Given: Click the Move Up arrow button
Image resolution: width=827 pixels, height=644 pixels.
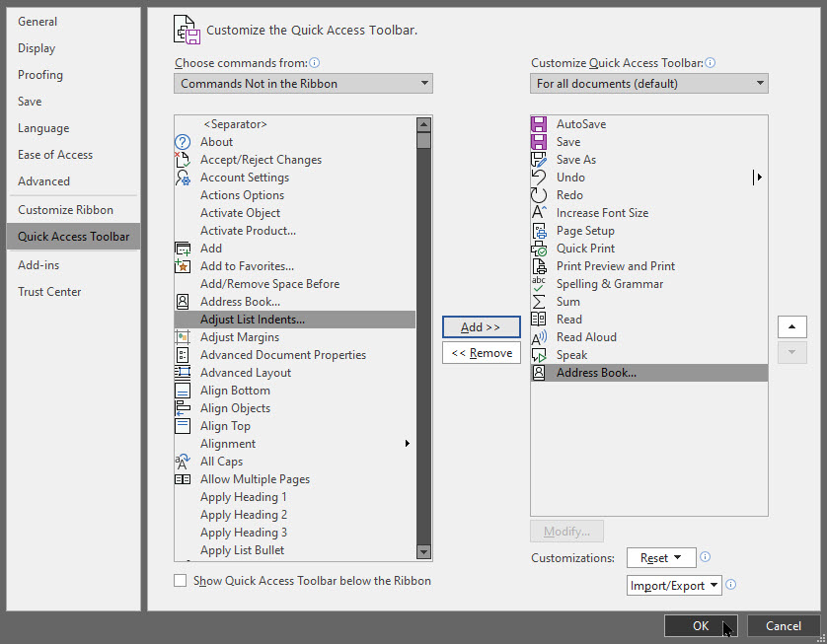Looking at the screenshot, I should pos(791,326).
